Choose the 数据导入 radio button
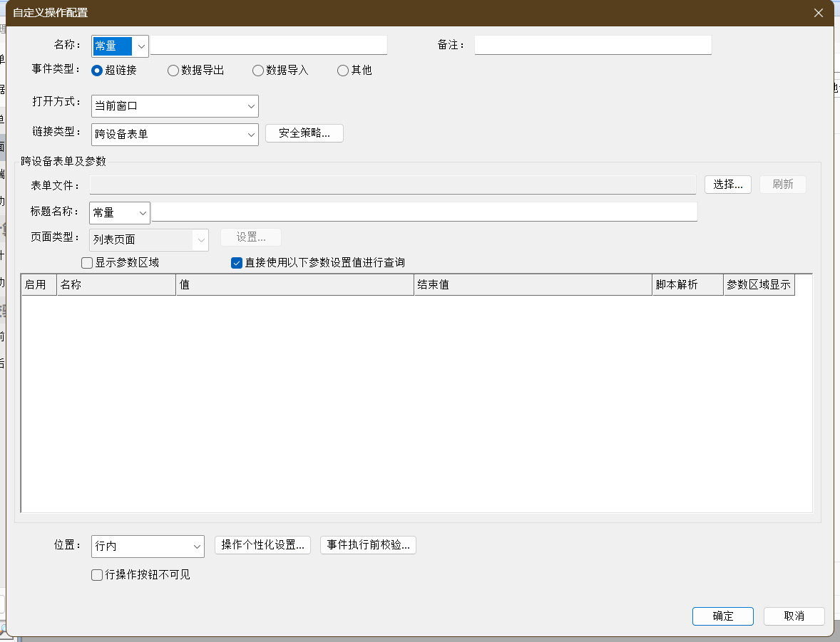This screenshot has width=840, height=642. coord(258,71)
